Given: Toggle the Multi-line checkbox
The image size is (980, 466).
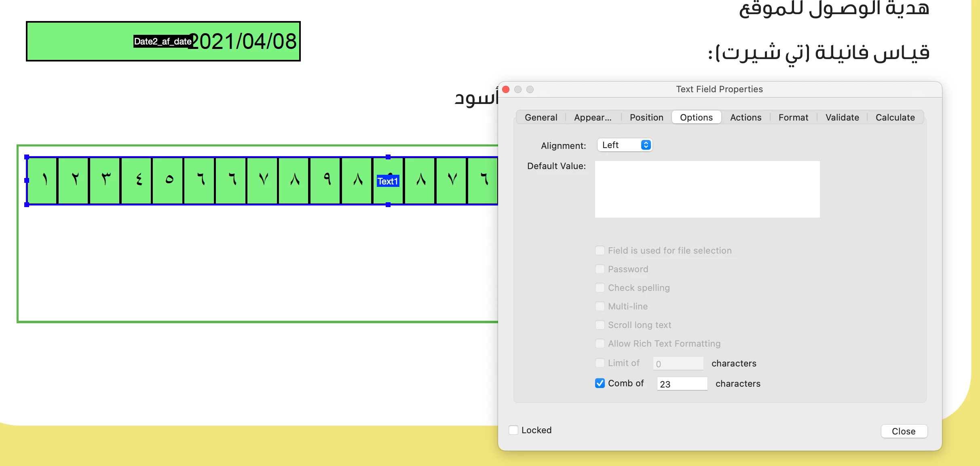Looking at the screenshot, I should click(x=600, y=306).
